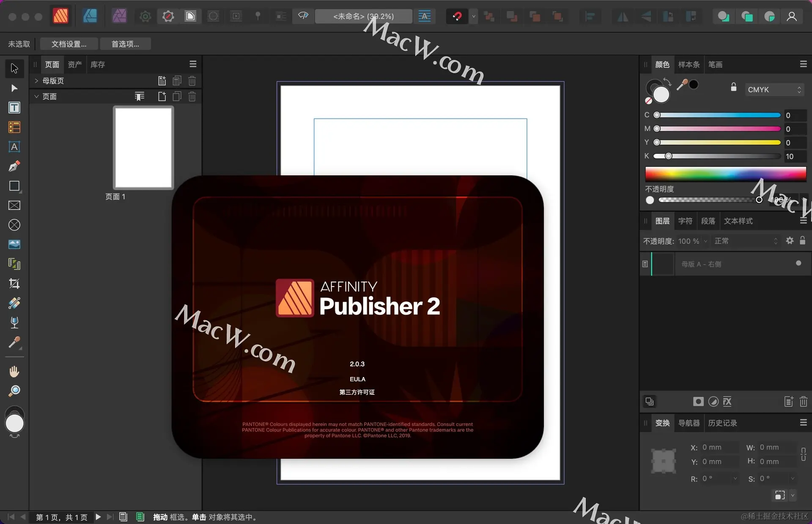Select the Frame Text tool
The height and width of the screenshot is (524, 812).
pos(14,108)
